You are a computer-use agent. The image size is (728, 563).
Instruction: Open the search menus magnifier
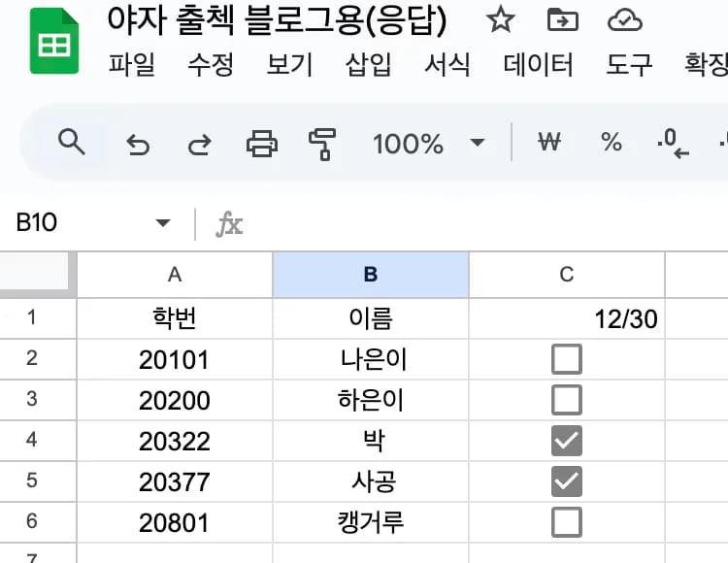(x=72, y=143)
